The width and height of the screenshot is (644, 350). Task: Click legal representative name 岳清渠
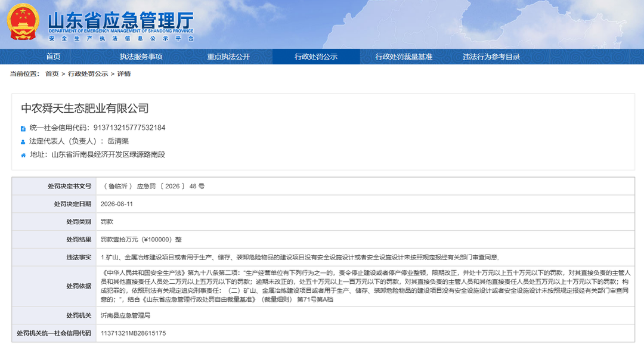pos(118,141)
